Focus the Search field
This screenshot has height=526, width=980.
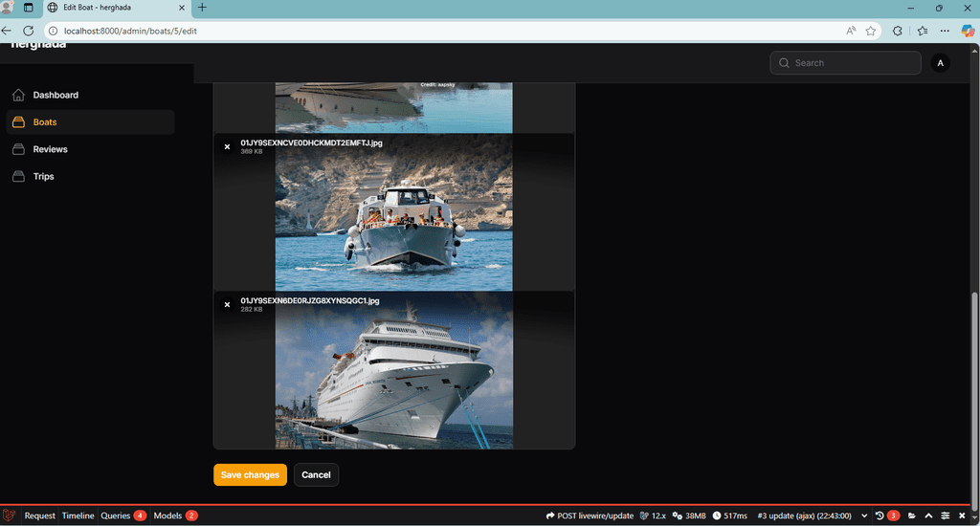[x=845, y=63]
